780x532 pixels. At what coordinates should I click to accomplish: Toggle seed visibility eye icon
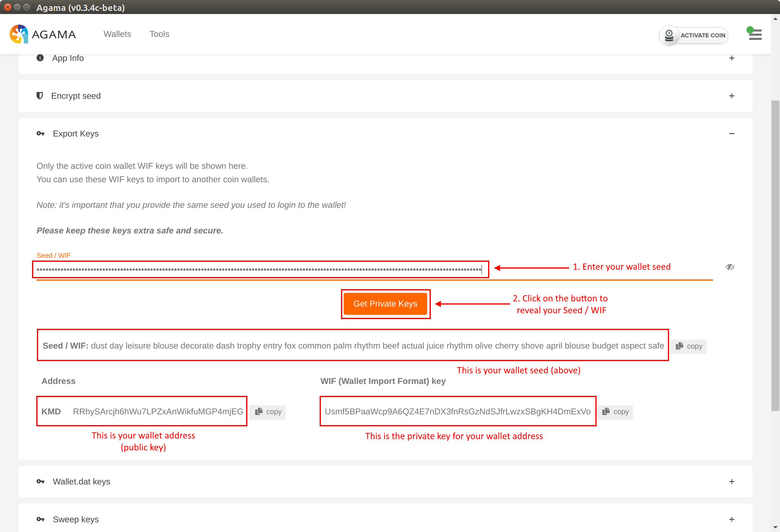[x=730, y=267]
